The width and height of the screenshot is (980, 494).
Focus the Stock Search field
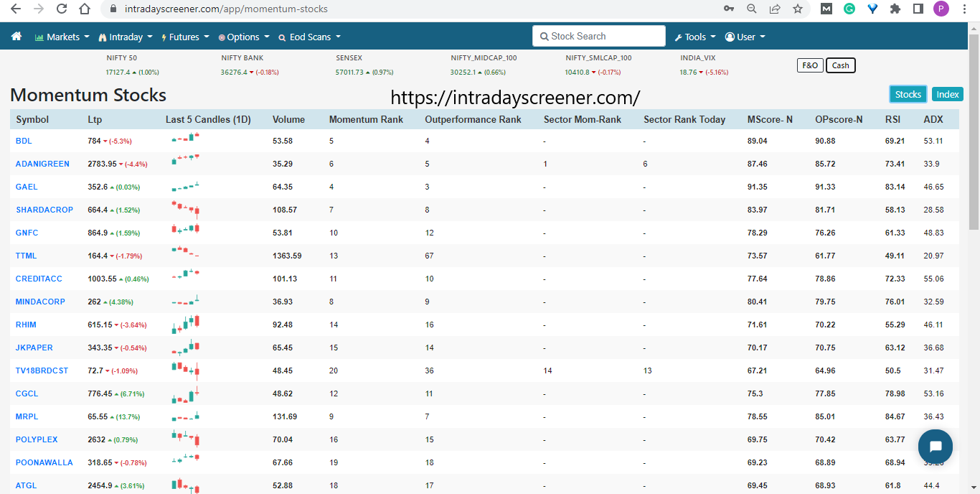[x=599, y=36]
